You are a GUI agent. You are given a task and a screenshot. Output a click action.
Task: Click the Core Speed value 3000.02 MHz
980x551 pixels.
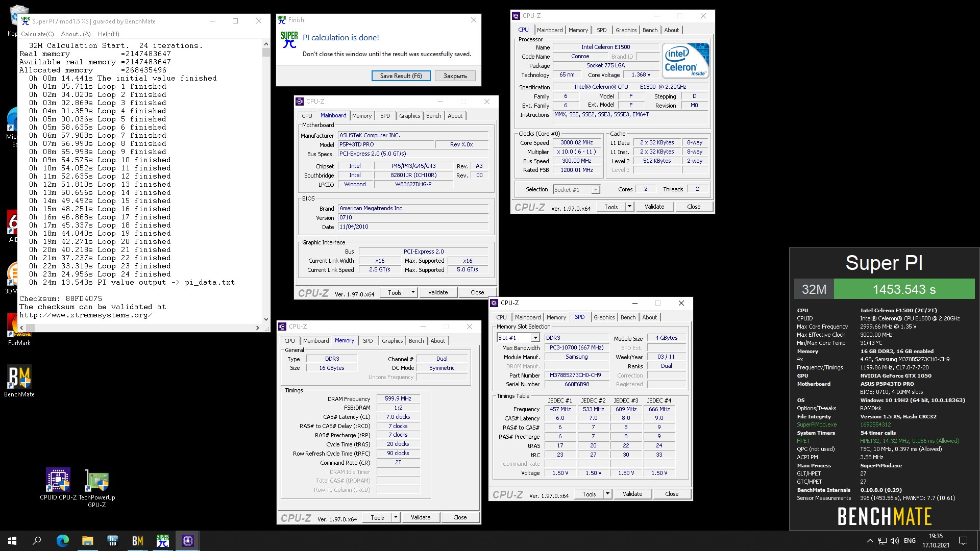(576, 143)
